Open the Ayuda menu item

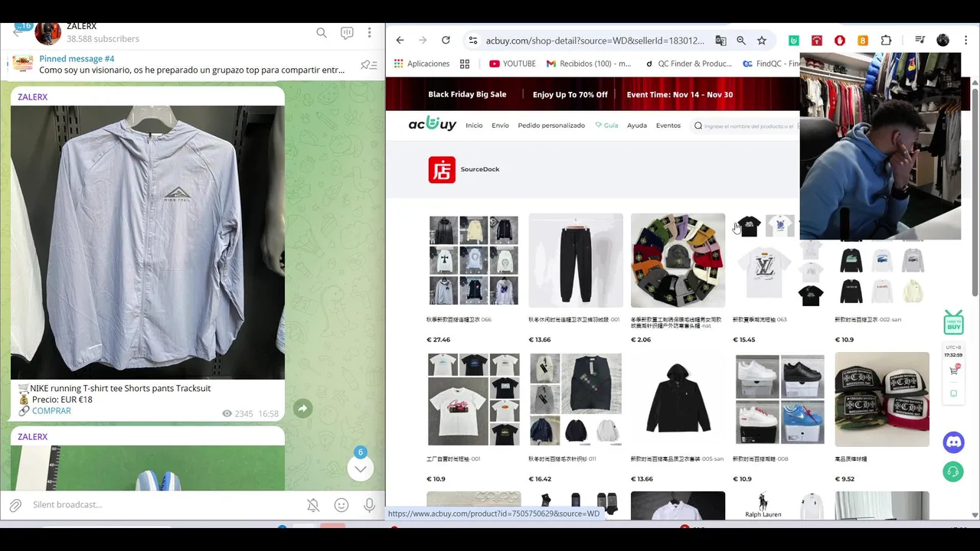pos(637,126)
